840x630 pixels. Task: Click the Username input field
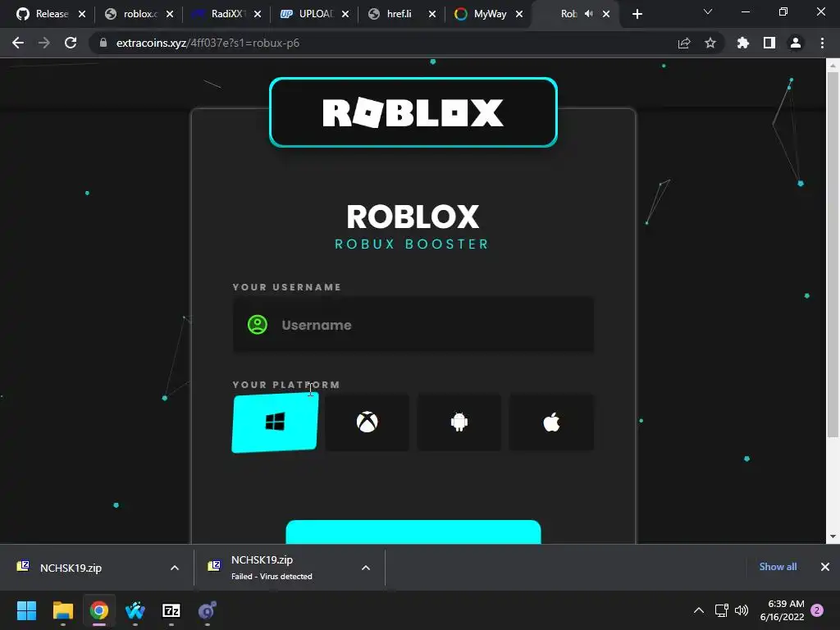pos(413,325)
